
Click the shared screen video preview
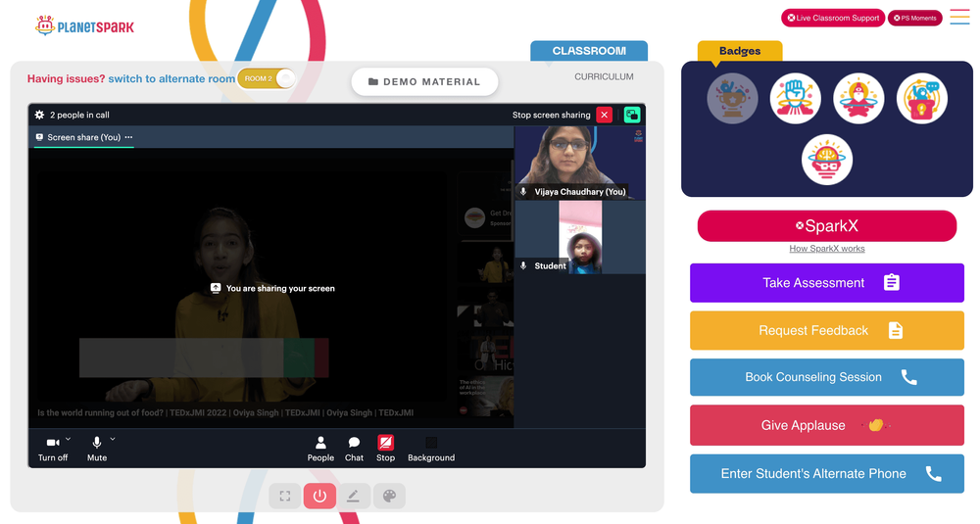[273, 288]
